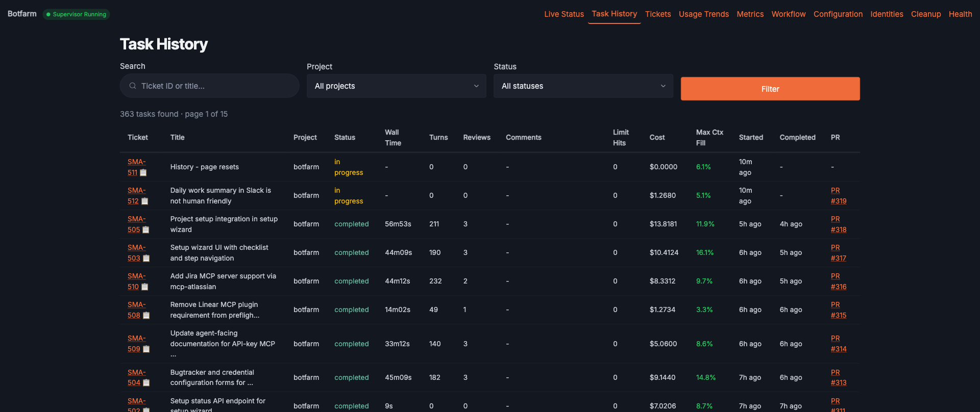The image size is (980, 412).
Task: Open pull request link PR #319
Action: pos(839,196)
